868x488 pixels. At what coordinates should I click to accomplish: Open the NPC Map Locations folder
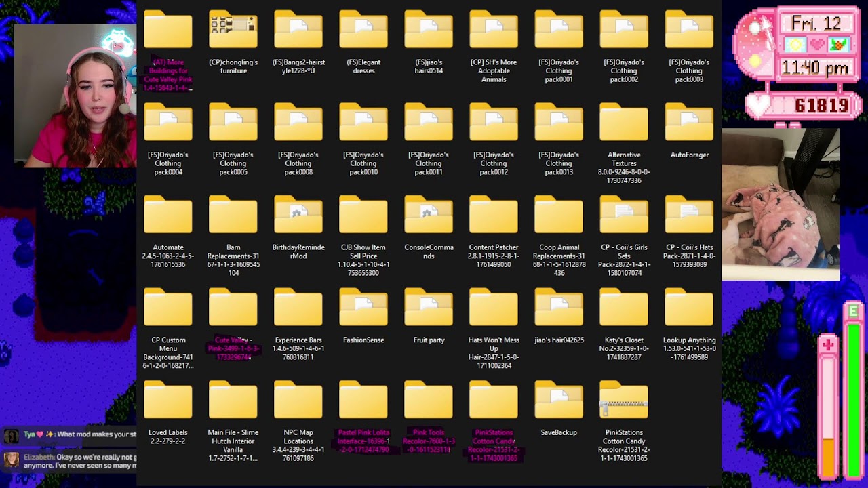298,401
